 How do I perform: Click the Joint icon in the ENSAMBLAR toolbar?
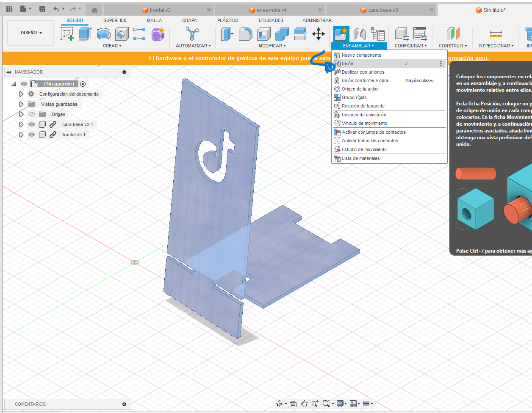tap(359, 33)
